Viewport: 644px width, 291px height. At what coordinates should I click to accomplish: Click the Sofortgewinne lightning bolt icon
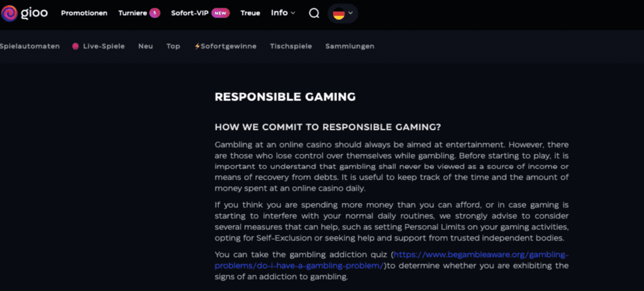pos(197,47)
